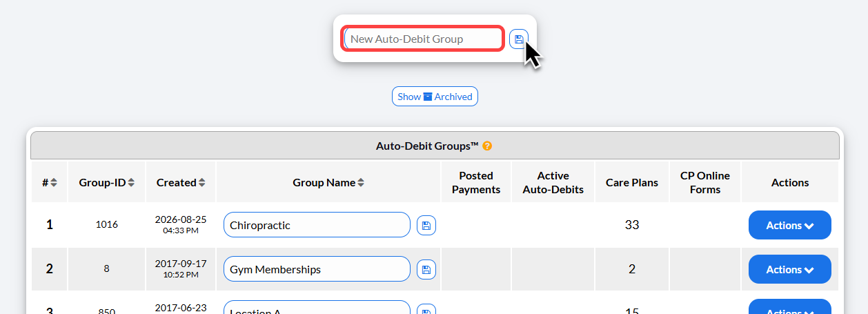868x314 pixels.
Task: Edit the Gym Memberships group name field
Action: (x=317, y=269)
